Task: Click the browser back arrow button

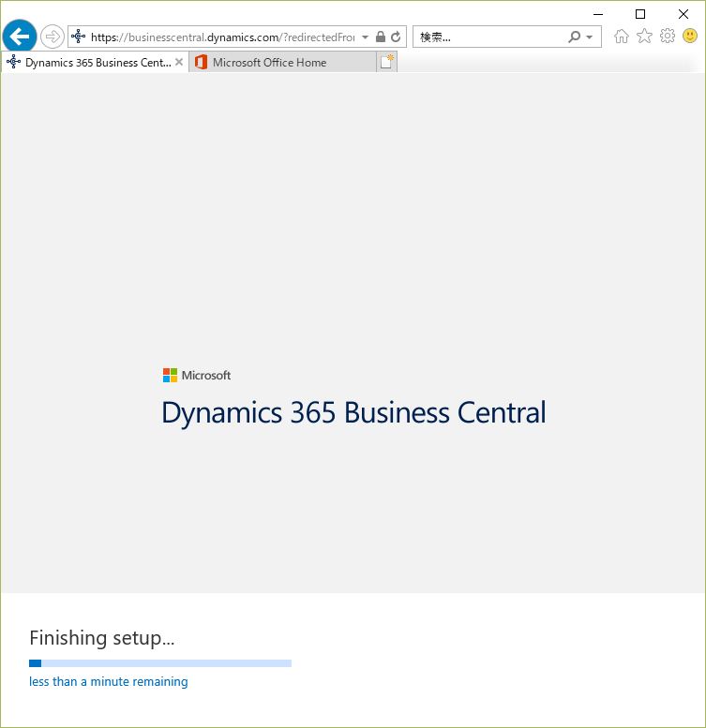Action: (20, 37)
